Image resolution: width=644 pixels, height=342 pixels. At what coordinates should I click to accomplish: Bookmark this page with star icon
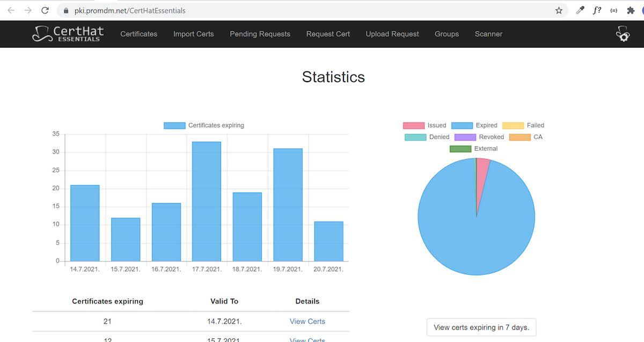559,10
